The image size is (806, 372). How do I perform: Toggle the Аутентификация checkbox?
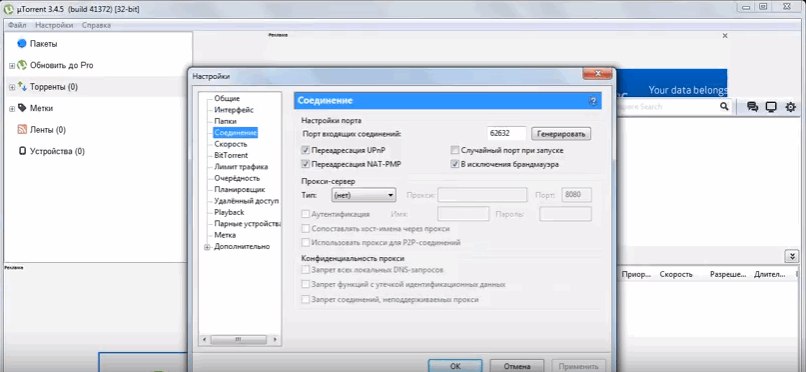305,214
